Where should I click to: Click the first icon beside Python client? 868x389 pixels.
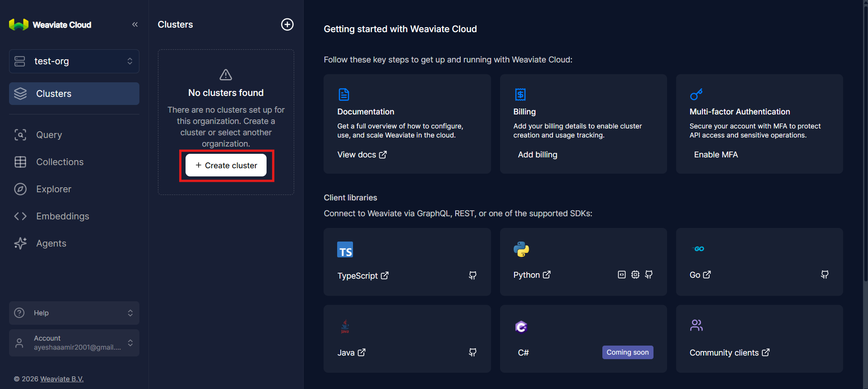(x=622, y=275)
